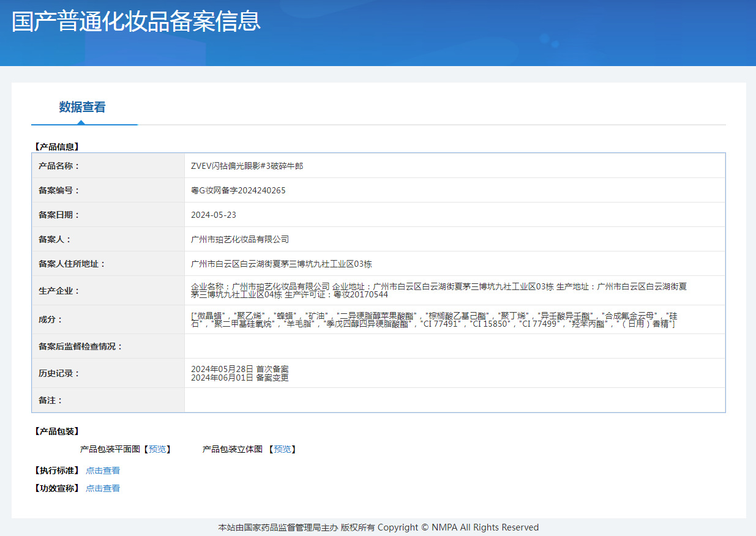Click the 备案编号 value 粤G妆网备字2024240265
This screenshot has width=756, height=536.
[x=238, y=190]
